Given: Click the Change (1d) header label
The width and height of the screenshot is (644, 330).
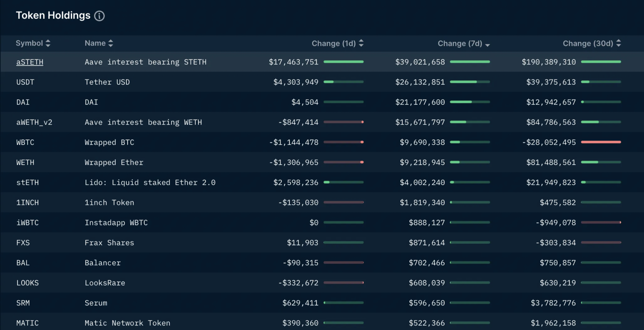Looking at the screenshot, I should pos(334,43).
